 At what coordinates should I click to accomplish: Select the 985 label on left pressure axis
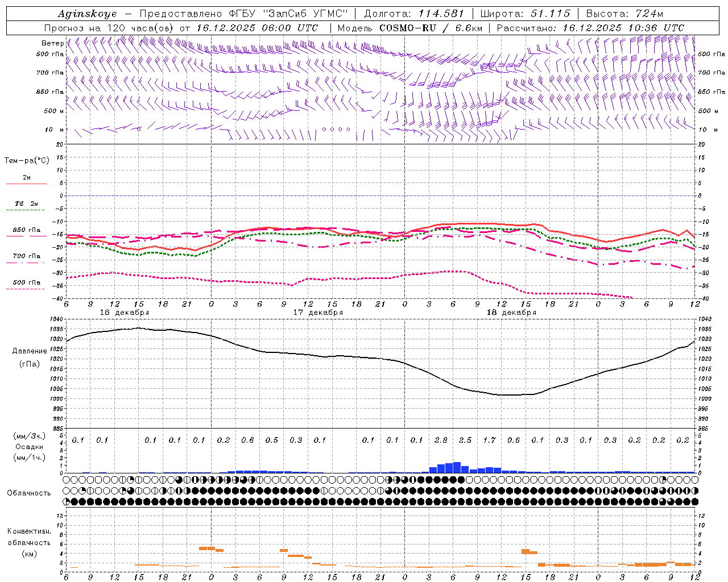(56, 429)
